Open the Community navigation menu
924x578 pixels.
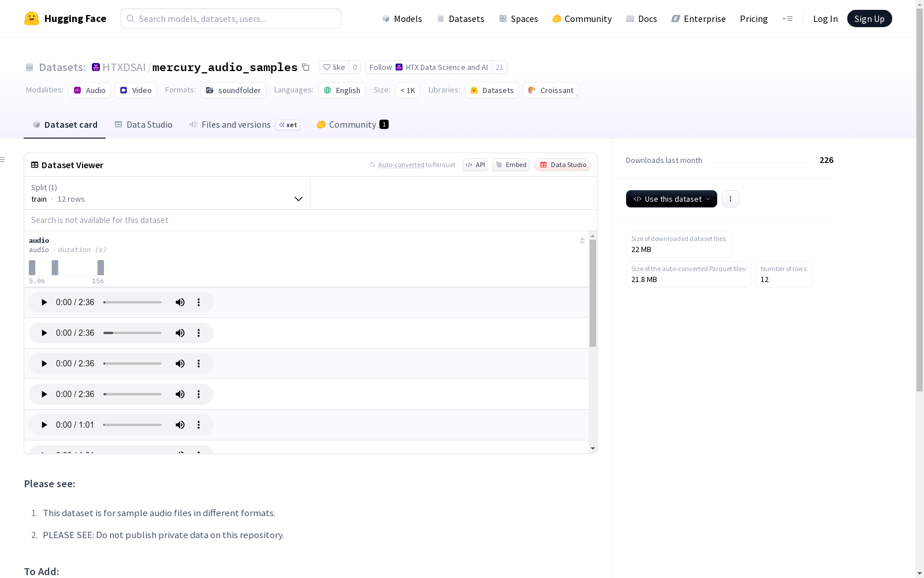click(x=582, y=18)
